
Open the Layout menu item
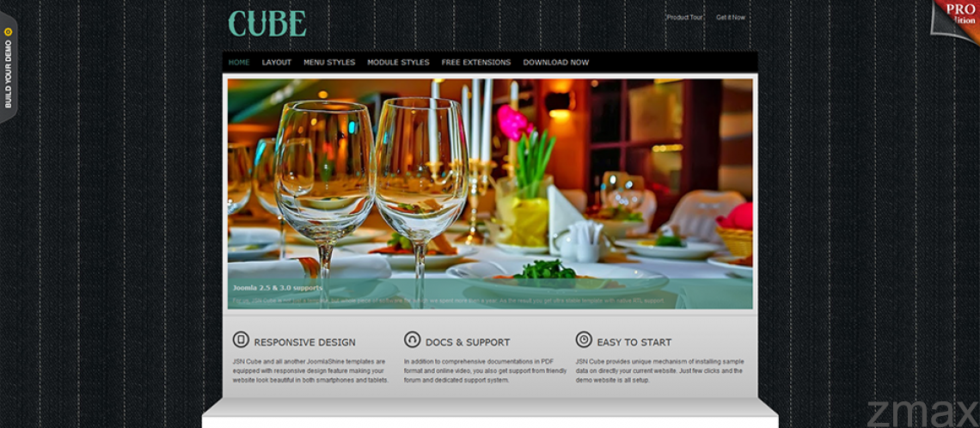[x=277, y=63]
